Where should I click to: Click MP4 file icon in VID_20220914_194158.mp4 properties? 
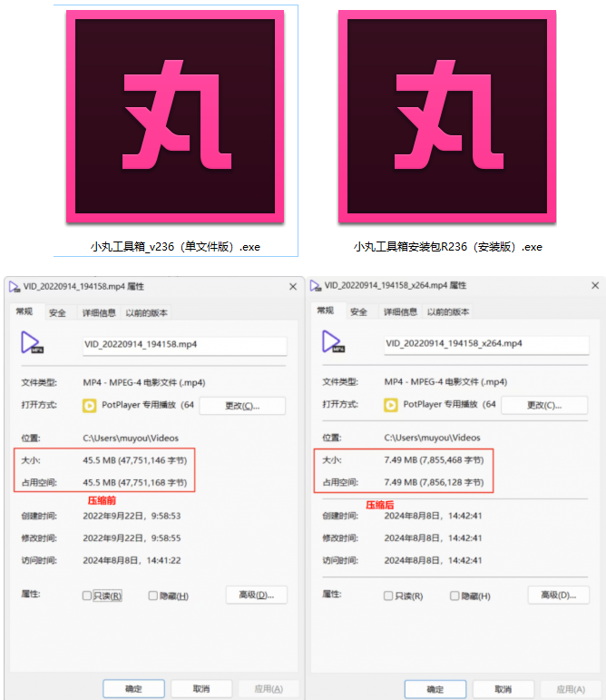[32, 343]
